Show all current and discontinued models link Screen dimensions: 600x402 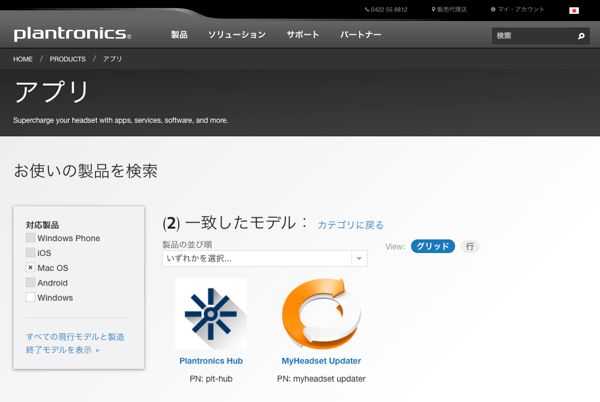tap(75, 343)
